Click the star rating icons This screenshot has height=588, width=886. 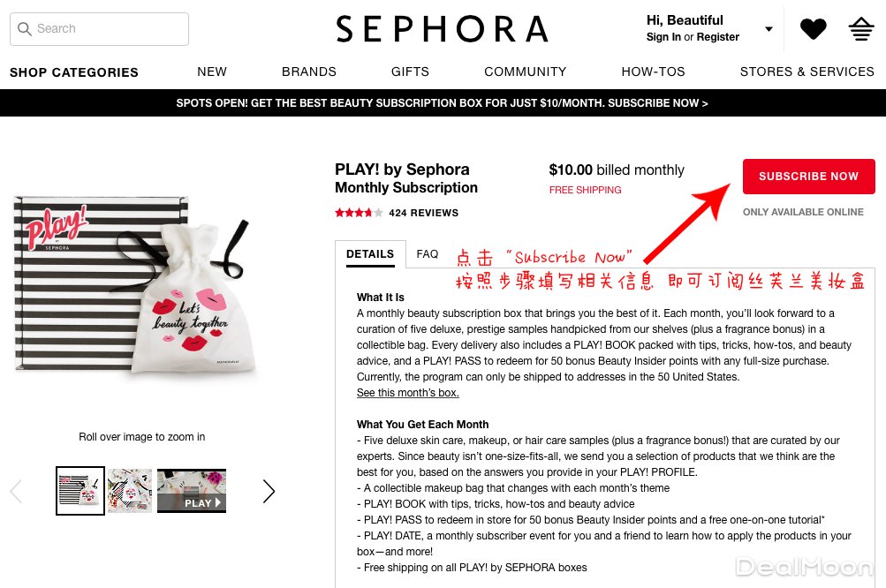(359, 213)
